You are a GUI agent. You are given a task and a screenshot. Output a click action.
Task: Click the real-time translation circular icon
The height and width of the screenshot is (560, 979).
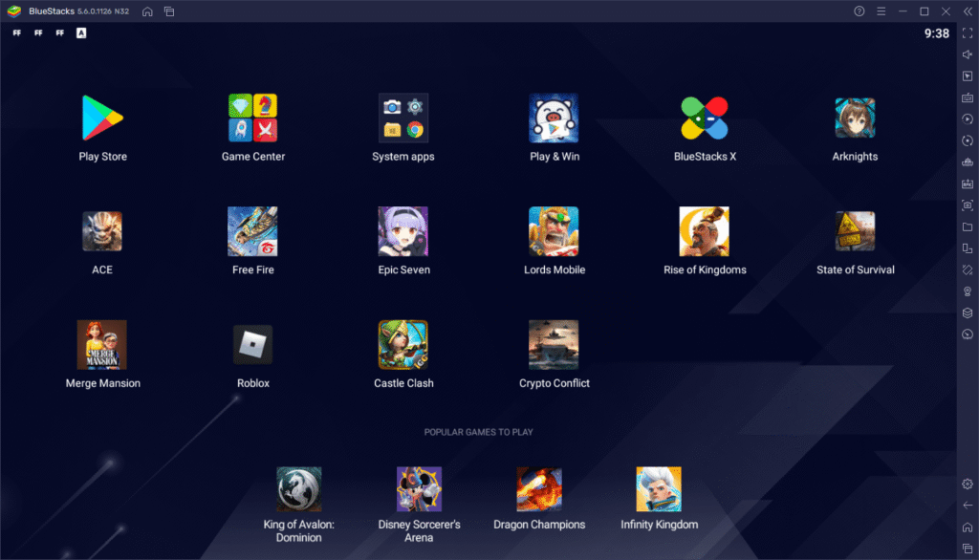[968, 140]
